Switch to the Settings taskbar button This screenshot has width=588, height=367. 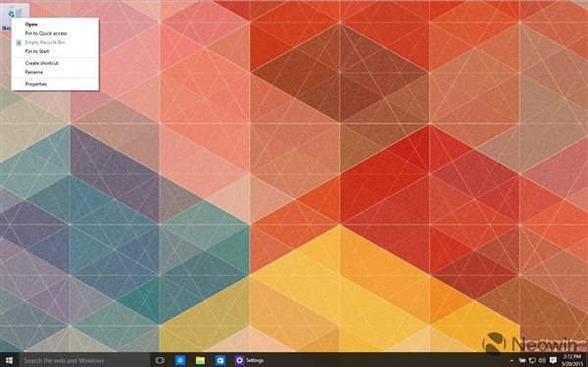249,360
